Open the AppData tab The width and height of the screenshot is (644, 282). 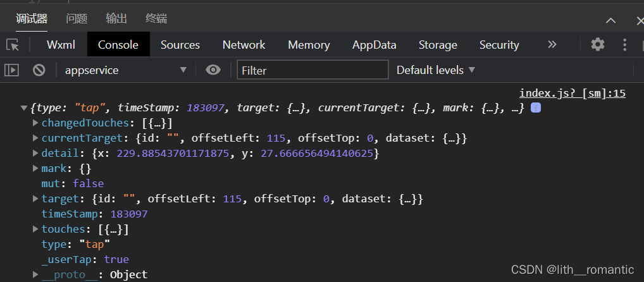point(374,45)
